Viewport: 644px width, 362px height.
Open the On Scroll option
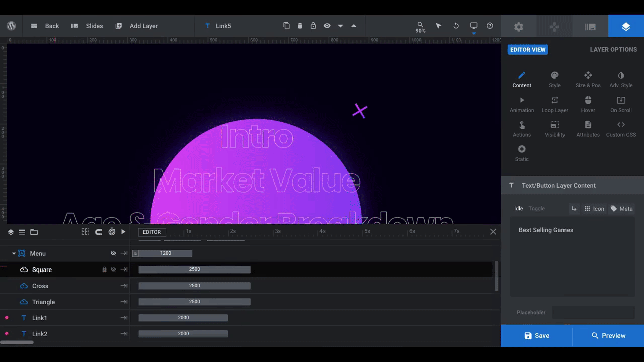click(621, 105)
